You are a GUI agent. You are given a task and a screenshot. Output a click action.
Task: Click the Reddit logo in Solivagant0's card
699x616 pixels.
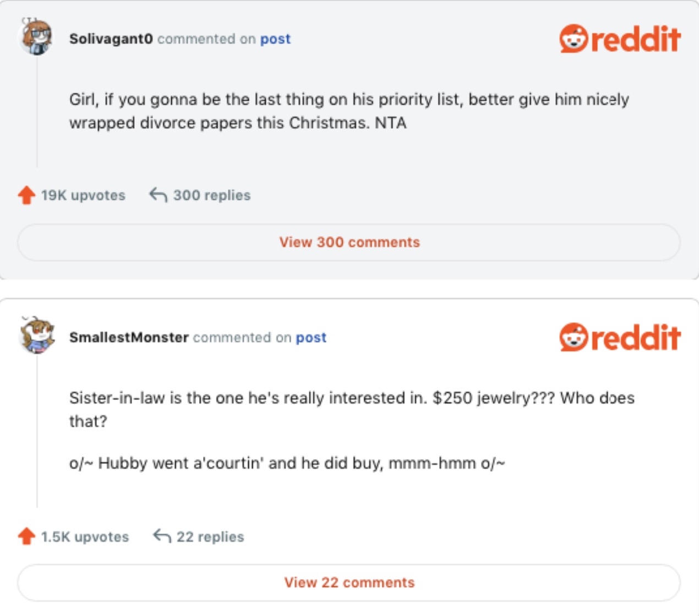(x=620, y=39)
